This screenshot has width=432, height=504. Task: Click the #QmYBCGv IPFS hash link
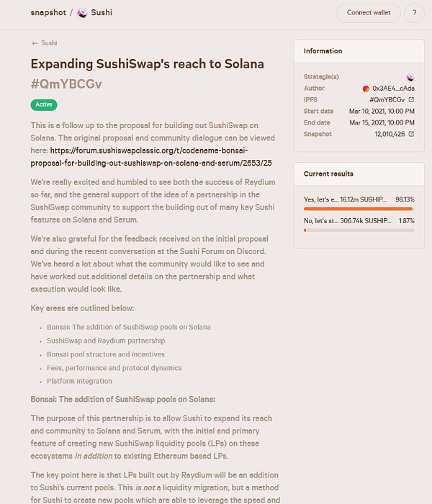pos(387,100)
